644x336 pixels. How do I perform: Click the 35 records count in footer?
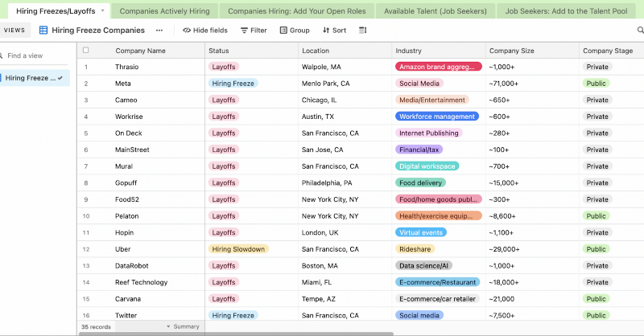coord(96,327)
